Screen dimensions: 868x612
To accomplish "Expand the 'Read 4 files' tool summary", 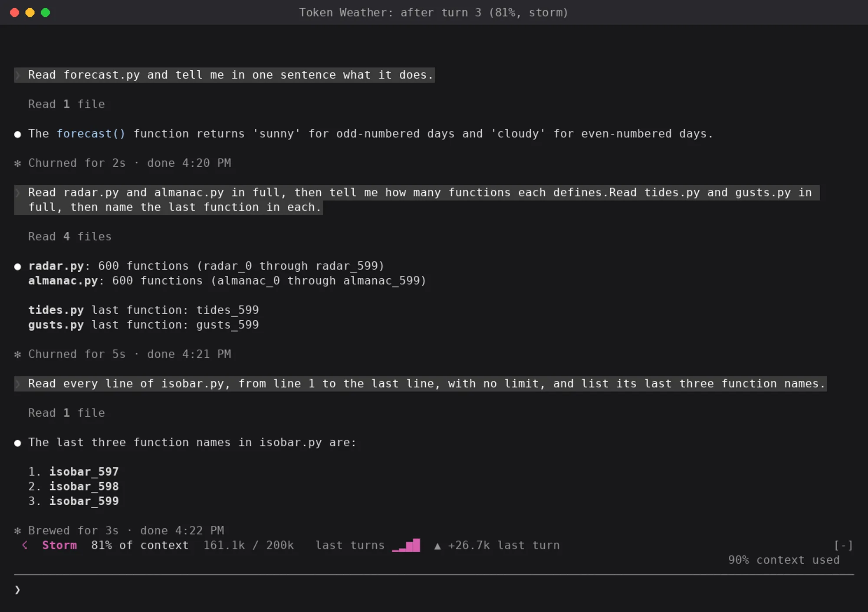I will (x=70, y=237).
